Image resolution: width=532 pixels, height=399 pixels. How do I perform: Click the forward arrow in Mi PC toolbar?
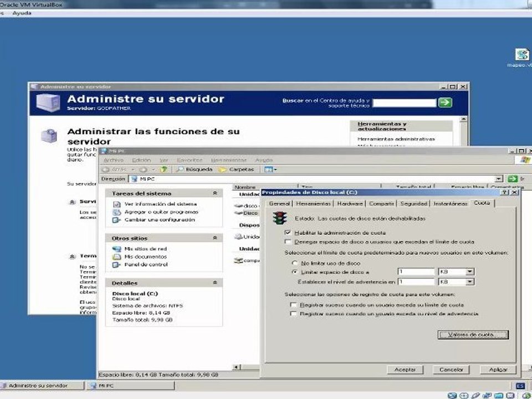click(144, 169)
